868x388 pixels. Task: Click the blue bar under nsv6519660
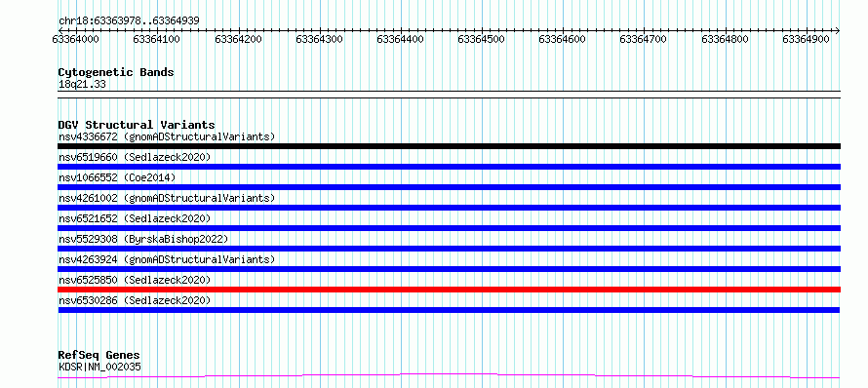tap(449, 167)
